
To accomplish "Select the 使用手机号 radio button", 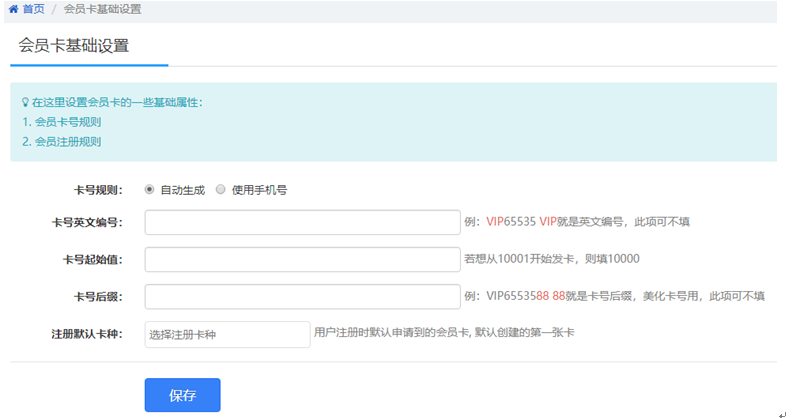I will 220,189.
